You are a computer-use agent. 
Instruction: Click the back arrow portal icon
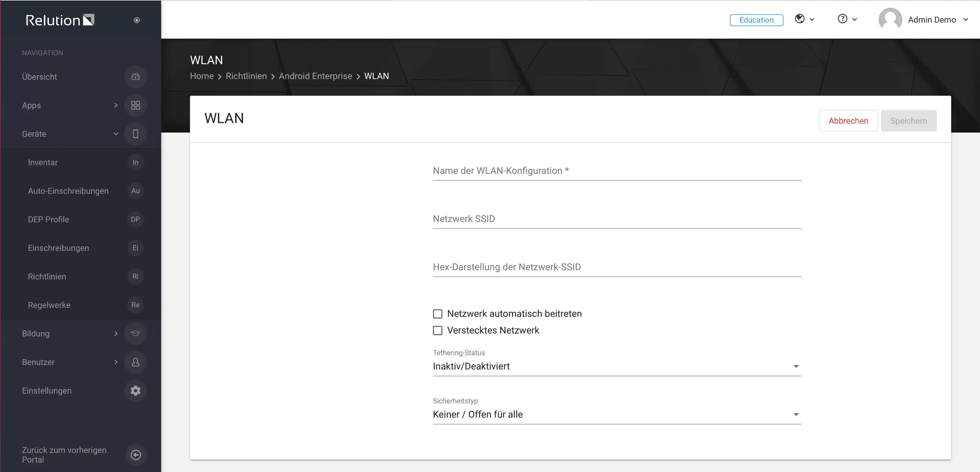(136, 455)
